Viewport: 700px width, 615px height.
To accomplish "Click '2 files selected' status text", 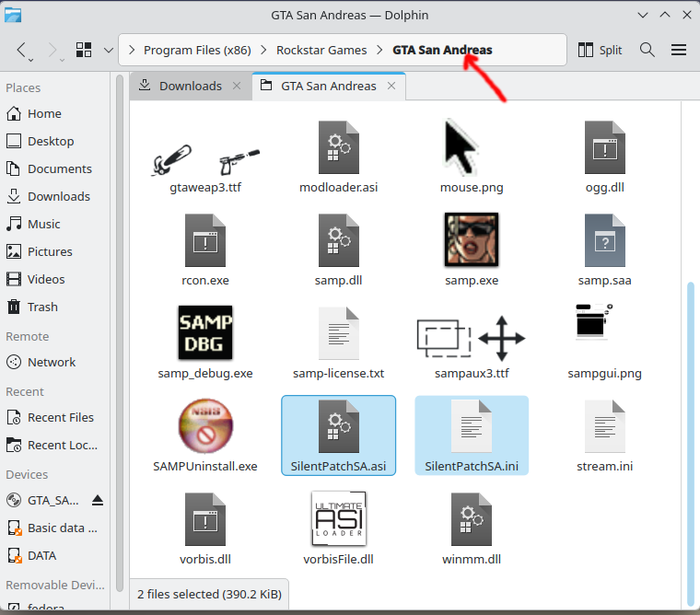I will 209,594.
